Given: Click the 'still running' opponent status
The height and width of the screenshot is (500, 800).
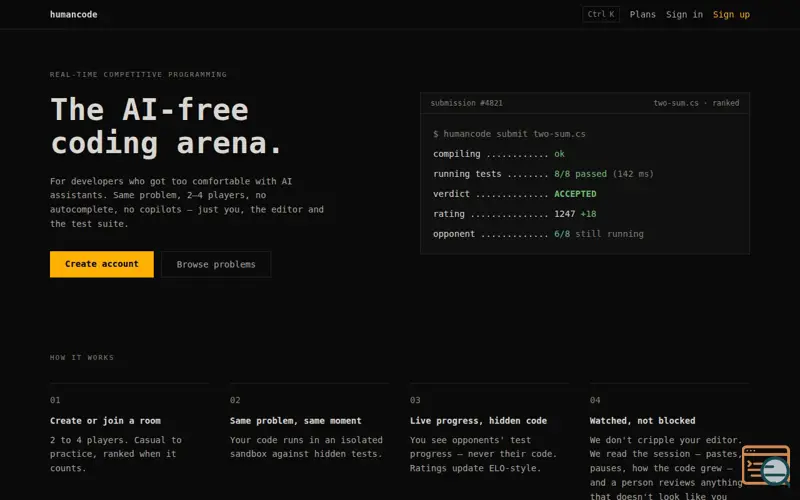Looking at the screenshot, I should tap(609, 234).
